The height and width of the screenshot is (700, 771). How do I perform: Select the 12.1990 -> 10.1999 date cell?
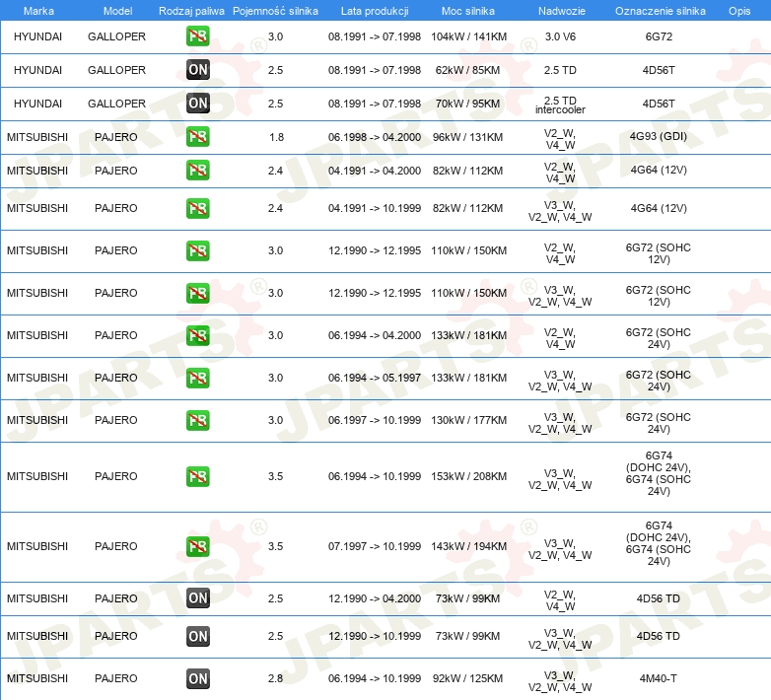coord(375,636)
